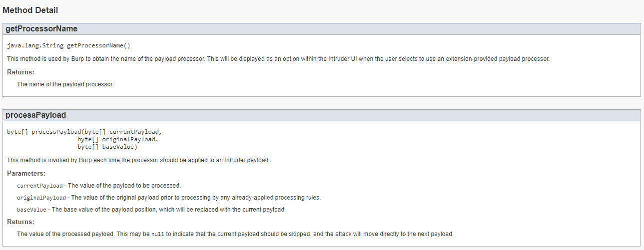Click the java.lang.String getProcessorName() signature
644x250 pixels.
coord(68,46)
